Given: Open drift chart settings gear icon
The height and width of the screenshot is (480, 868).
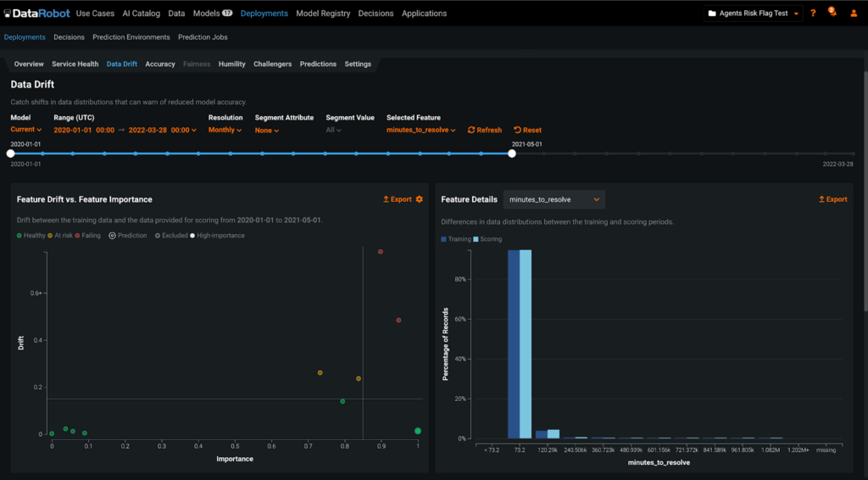Looking at the screenshot, I should 419,199.
